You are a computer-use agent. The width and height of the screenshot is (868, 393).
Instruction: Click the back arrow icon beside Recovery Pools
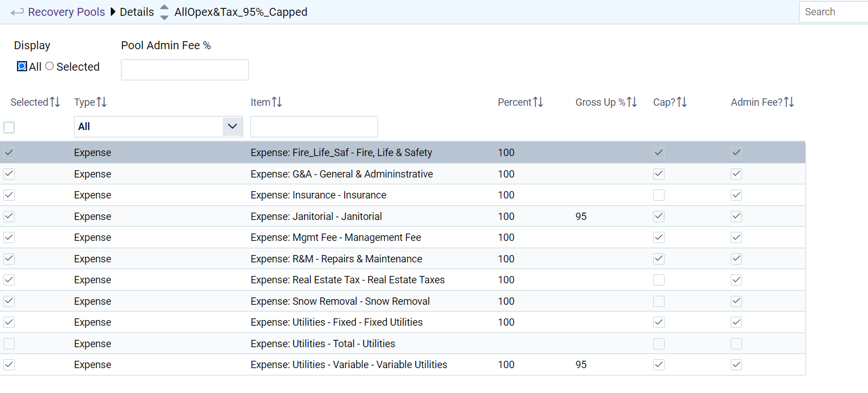17,12
